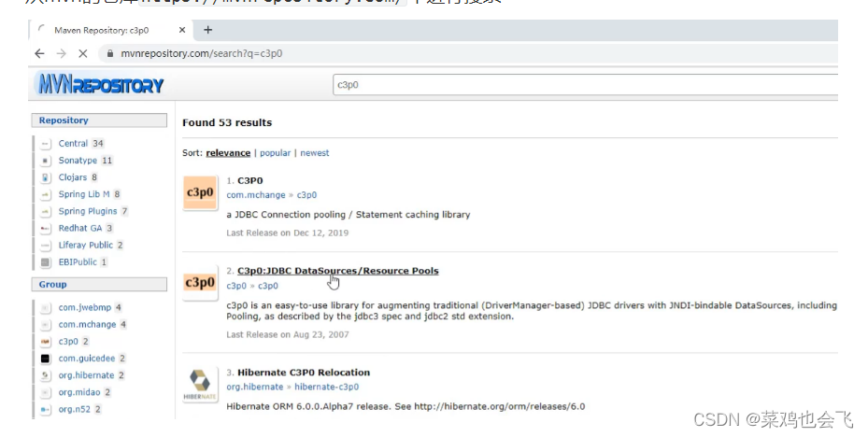Stop page loading with the X button
This screenshot has width=868, height=437.
tap(82, 53)
